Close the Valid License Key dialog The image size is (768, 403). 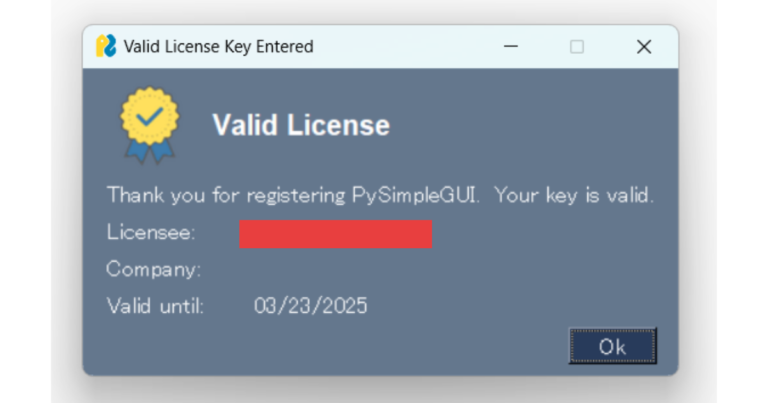coord(644,47)
